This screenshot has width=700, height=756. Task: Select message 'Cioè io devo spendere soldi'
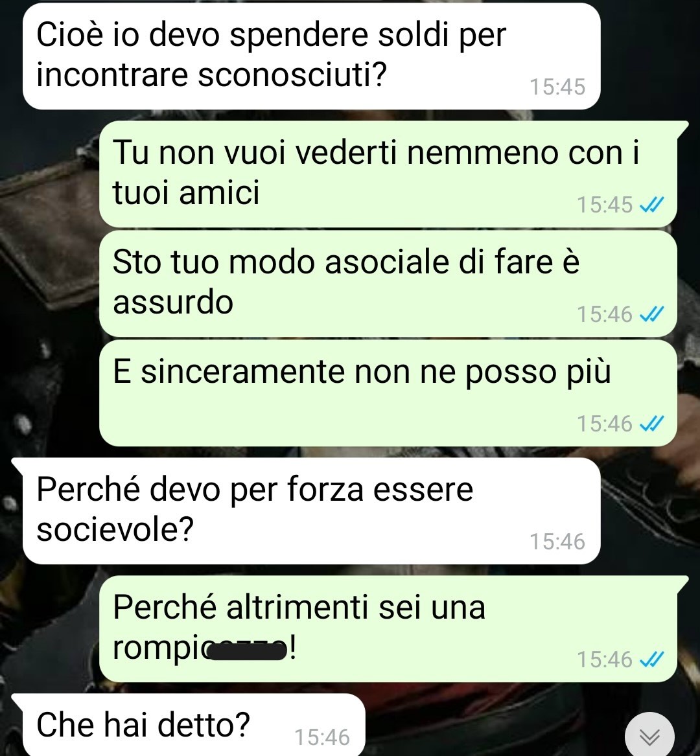(312, 56)
